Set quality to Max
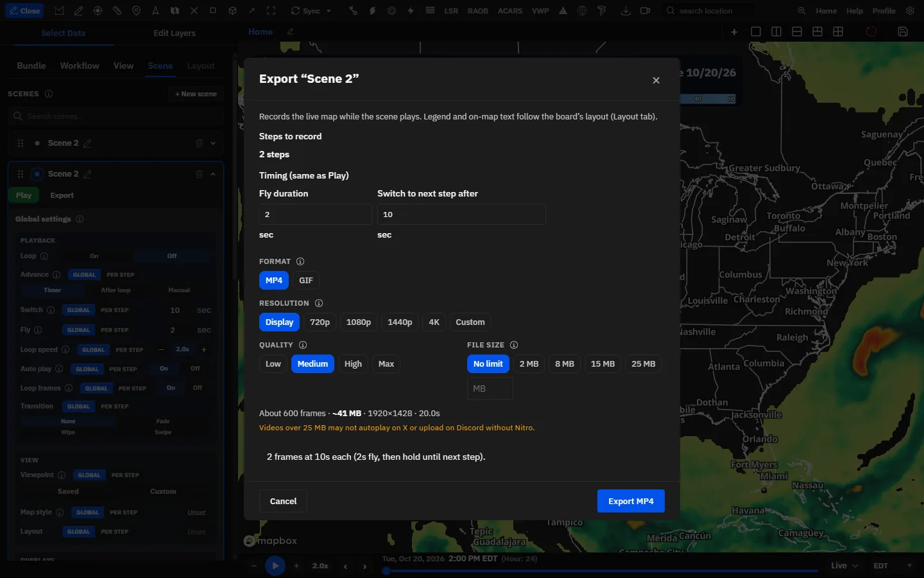Screen dimensions: 924x578 [x=386, y=363]
